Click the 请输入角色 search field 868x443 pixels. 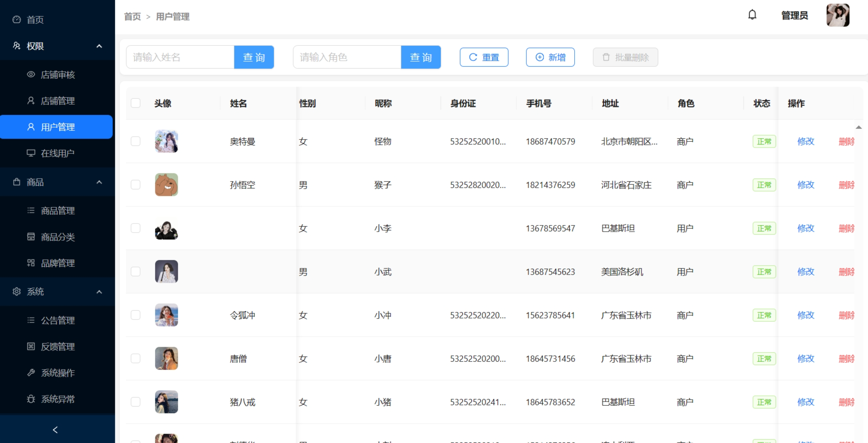(347, 57)
